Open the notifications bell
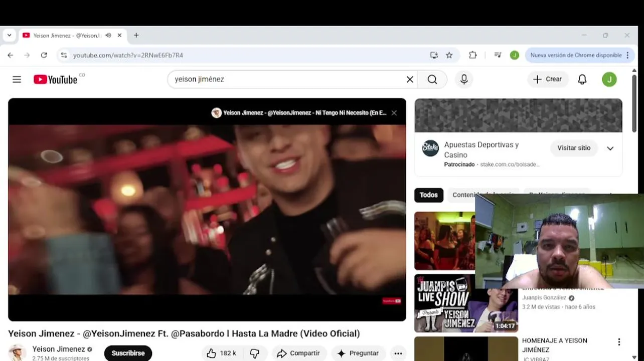This screenshot has height=361, width=644. point(582,79)
